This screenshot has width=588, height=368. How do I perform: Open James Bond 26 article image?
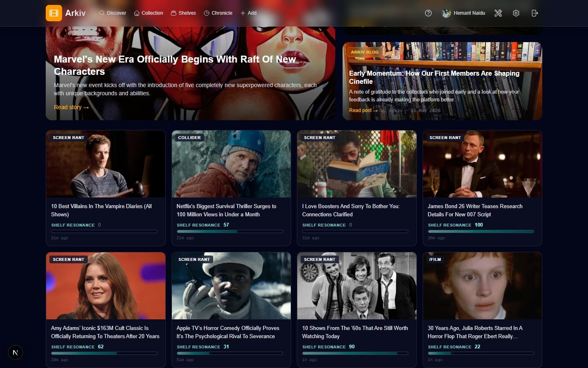[x=482, y=164]
